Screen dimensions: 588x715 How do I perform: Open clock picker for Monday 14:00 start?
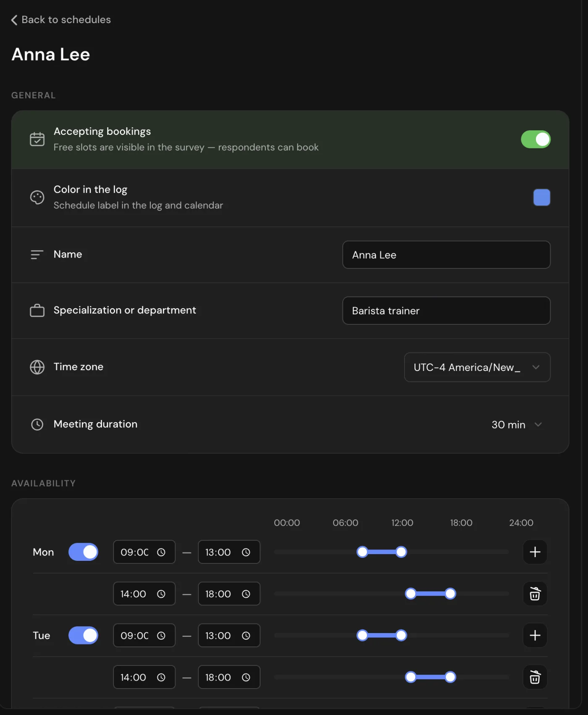coord(161,594)
